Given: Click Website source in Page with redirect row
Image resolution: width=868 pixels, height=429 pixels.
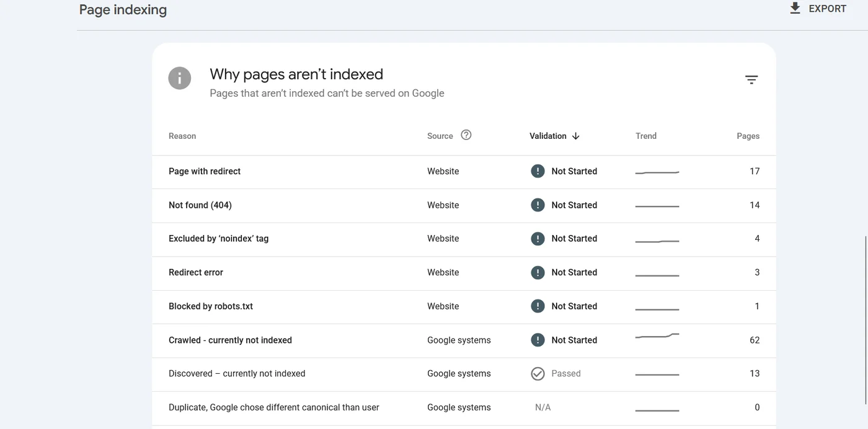Looking at the screenshot, I should pos(443,171).
